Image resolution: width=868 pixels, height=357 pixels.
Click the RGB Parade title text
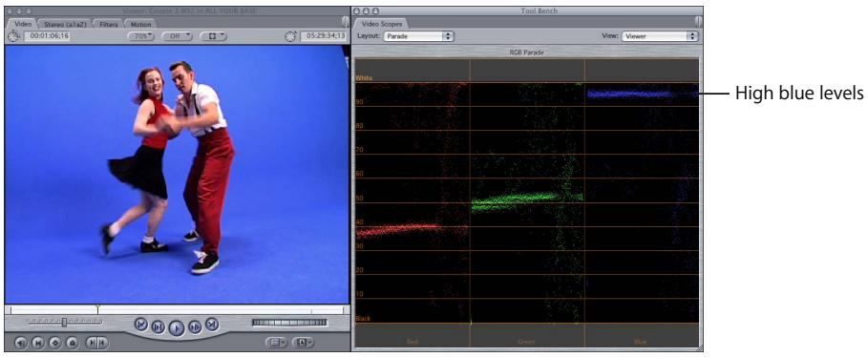[x=526, y=53]
